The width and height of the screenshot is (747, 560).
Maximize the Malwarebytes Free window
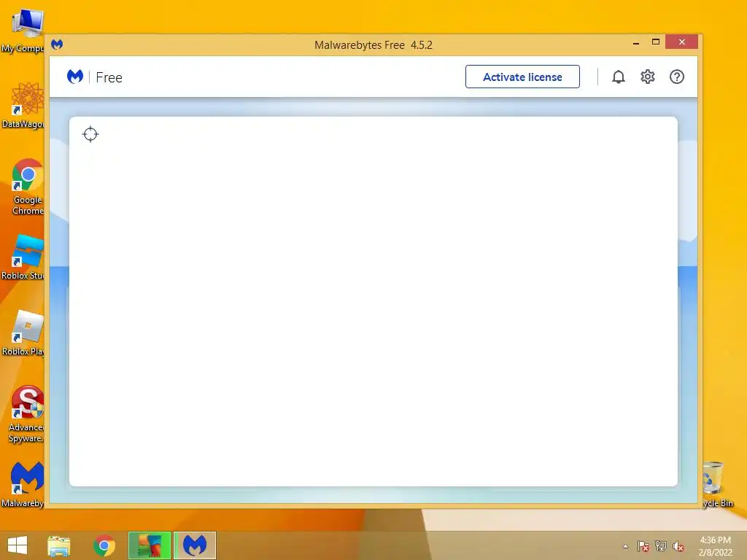pyautogui.click(x=656, y=42)
